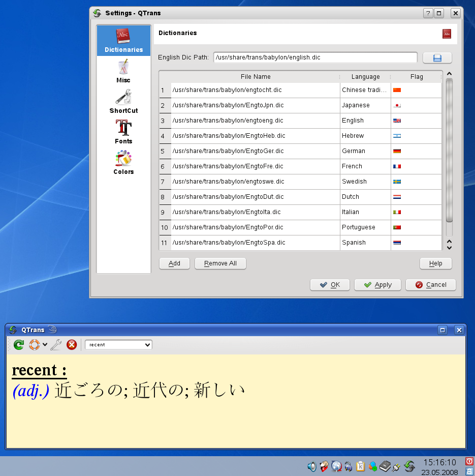
Task: Select the EngtoJpn.dic file name cell
Action: pos(256,105)
